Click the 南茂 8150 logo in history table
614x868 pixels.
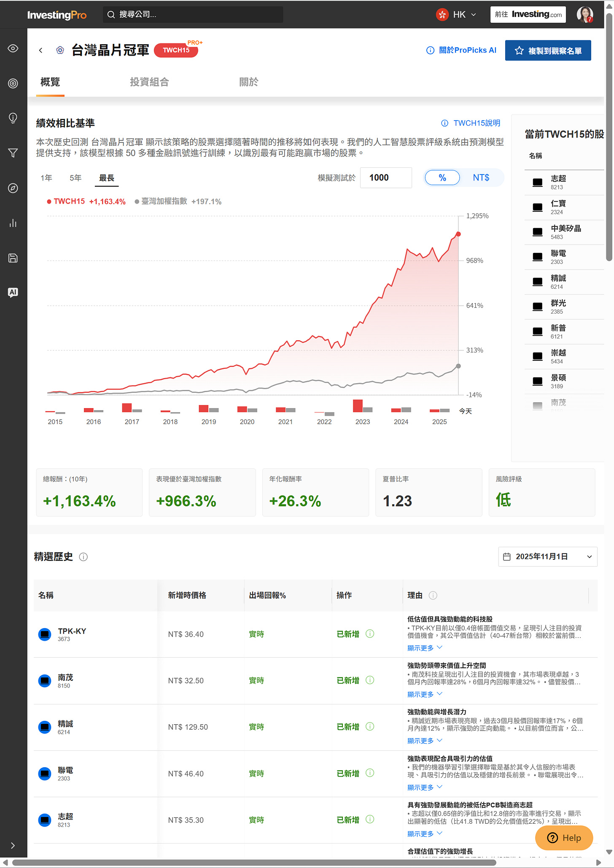(45, 680)
